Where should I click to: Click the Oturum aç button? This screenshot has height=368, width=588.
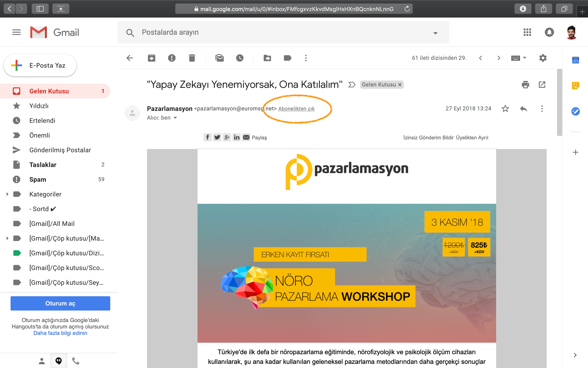[60, 303]
